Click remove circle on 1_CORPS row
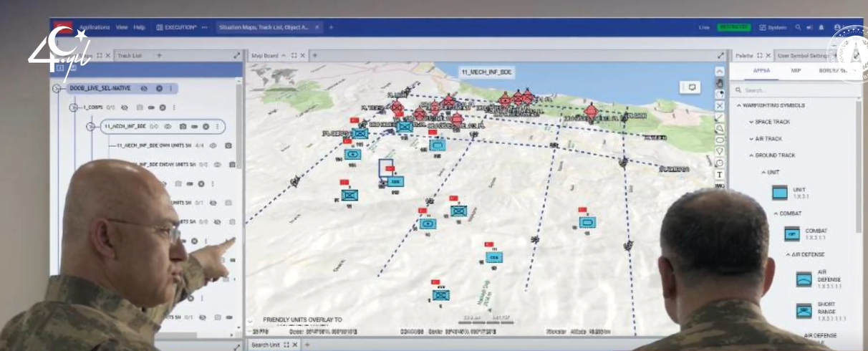Viewport: 868px width, 351px height. (163, 107)
